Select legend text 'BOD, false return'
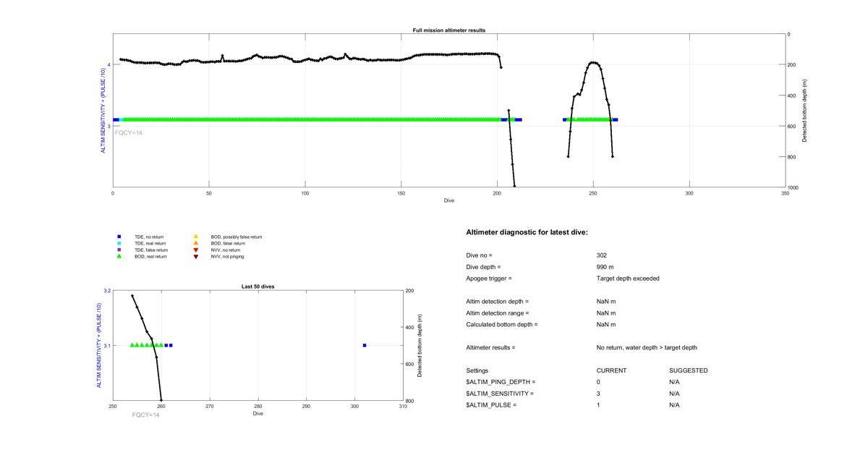 (x=228, y=244)
